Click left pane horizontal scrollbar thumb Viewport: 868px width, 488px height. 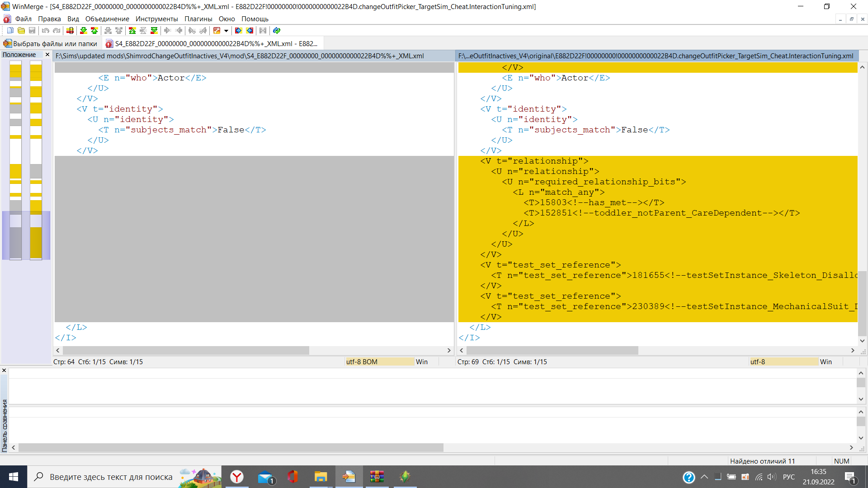tap(185, 351)
